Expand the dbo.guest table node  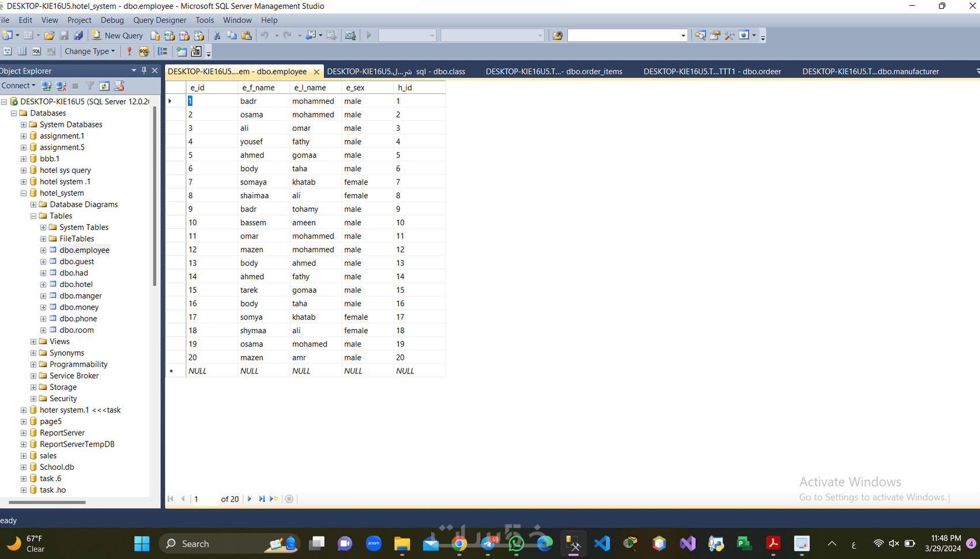(43, 262)
